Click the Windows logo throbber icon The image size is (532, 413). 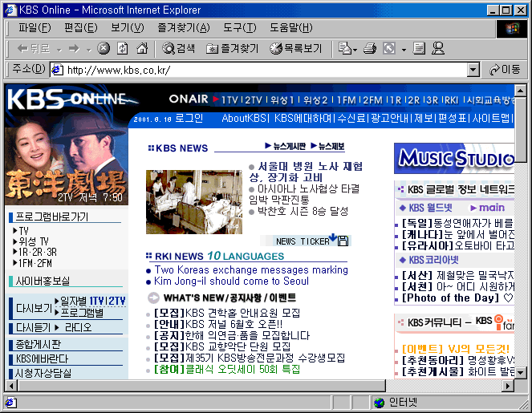pyautogui.click(x=512, y=29)
